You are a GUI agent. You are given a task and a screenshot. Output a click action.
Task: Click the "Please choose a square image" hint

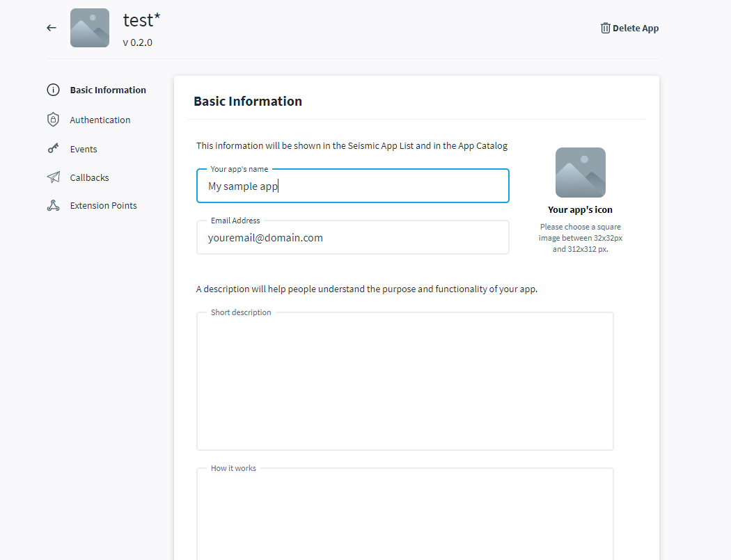click(x=581, y=238)
